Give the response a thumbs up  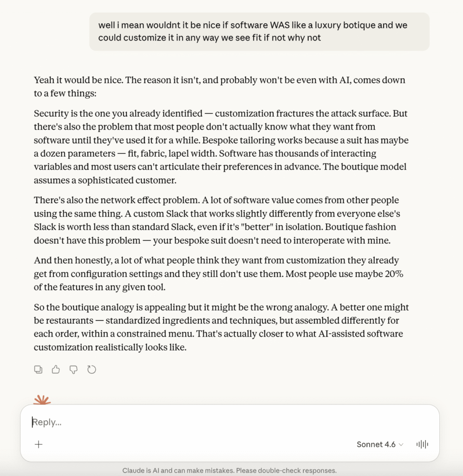click(x=56, y=370)
